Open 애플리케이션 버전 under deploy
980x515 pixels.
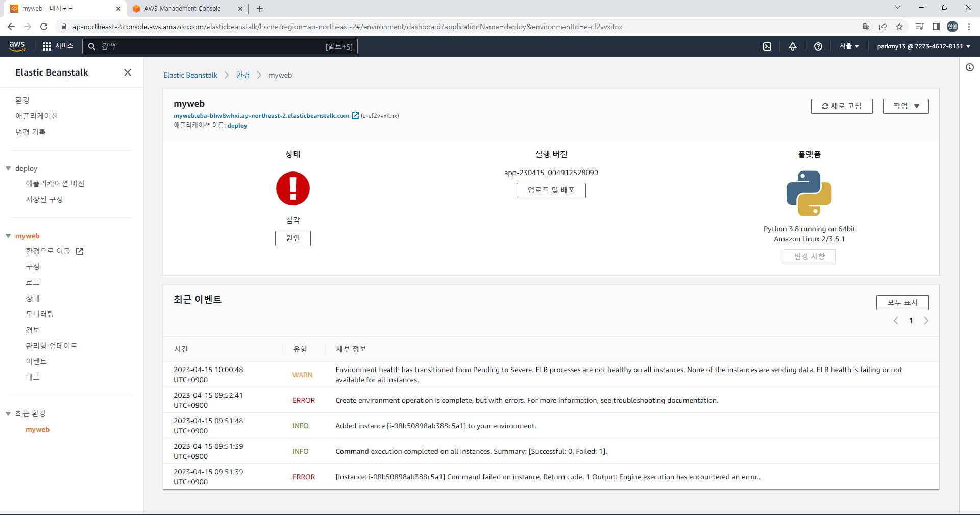coord(55,183)
